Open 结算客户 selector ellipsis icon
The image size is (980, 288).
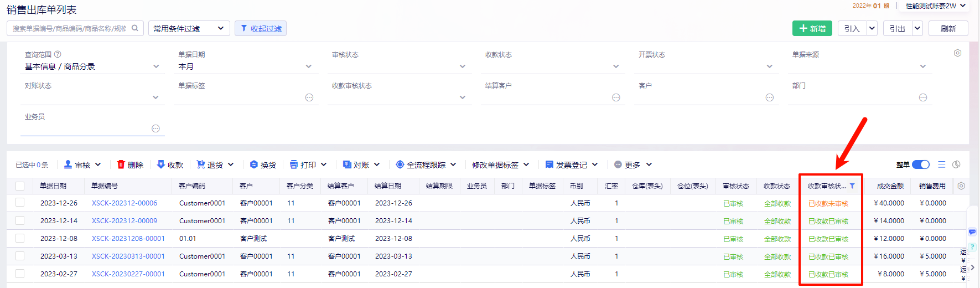[616, 97]
